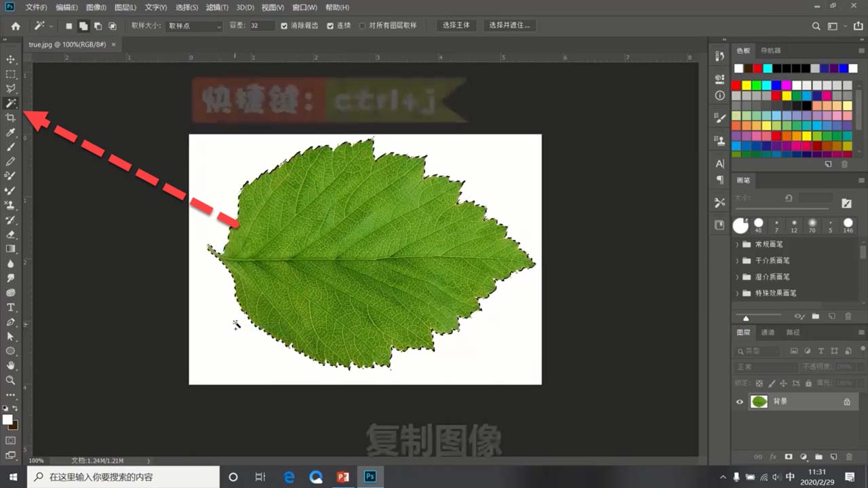Toggle lock all icon in Layers panel
Image resolution: width=868 pixels, height=488 pixels.
point(808,384)
